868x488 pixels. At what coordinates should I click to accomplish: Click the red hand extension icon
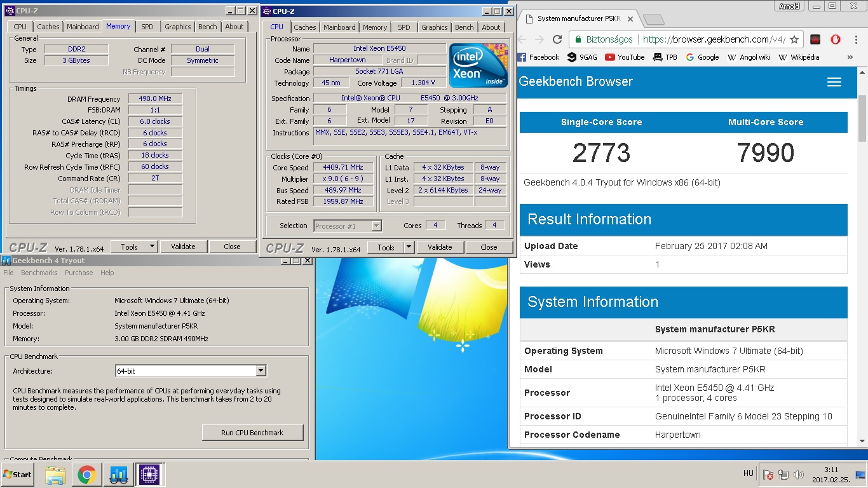coord(836,39)
